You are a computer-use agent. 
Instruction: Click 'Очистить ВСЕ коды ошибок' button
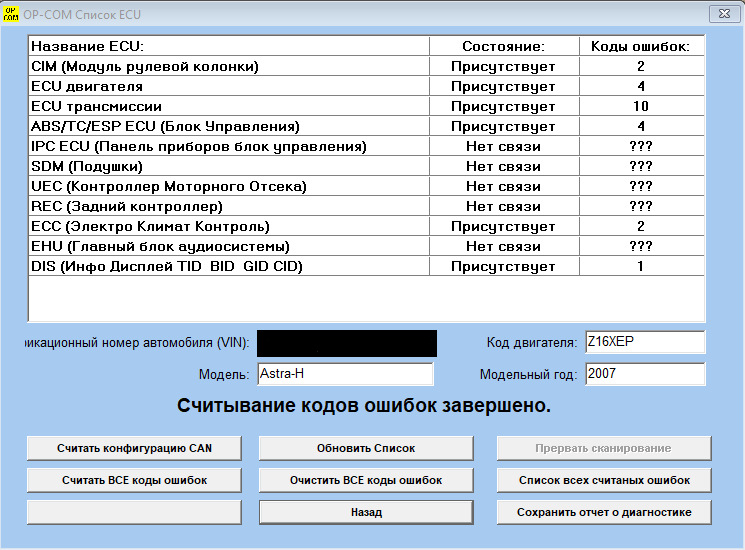[x=366, y=480]
